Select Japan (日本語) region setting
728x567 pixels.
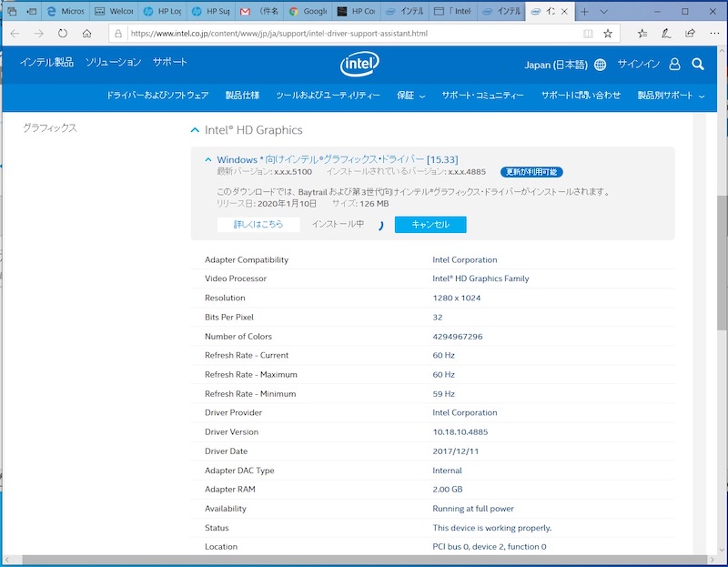[556, 65]
